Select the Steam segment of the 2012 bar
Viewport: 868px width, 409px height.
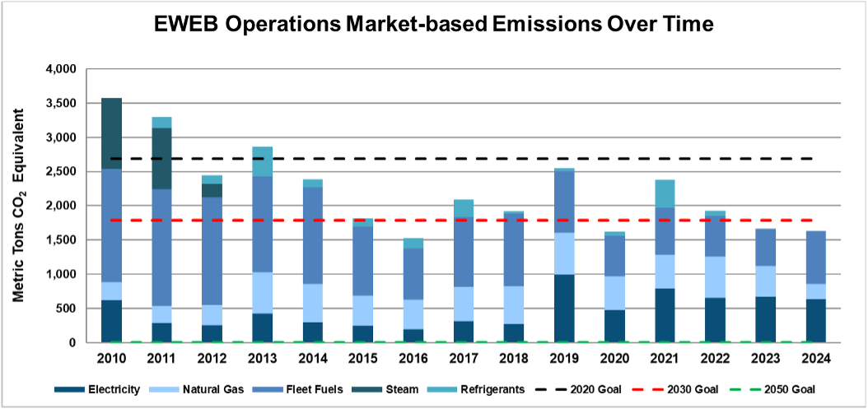coord(212,190)
